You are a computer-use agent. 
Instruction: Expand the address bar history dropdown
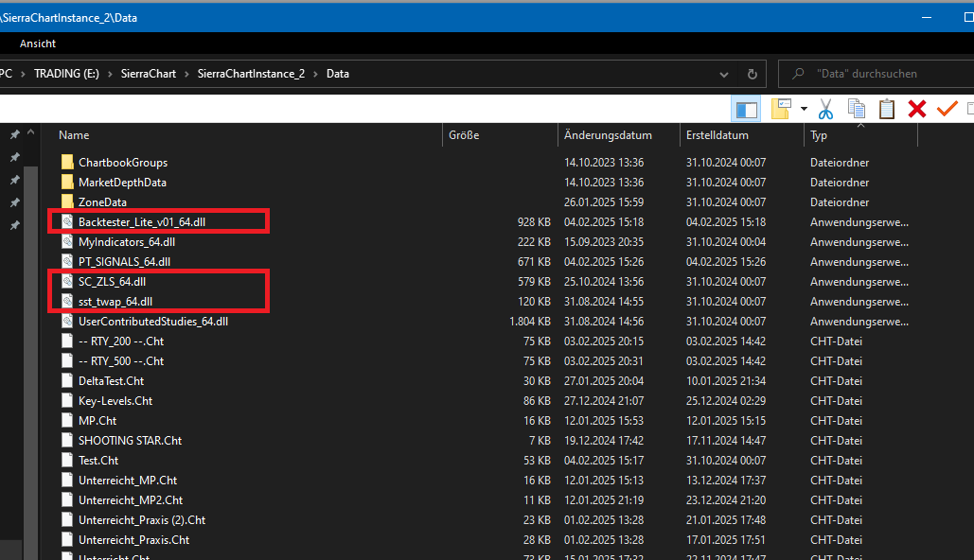point(724,74)
